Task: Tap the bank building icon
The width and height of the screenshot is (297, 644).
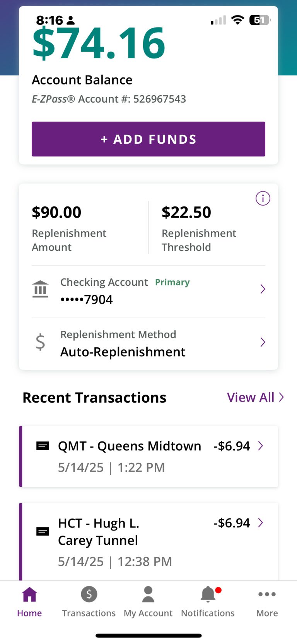Action: pos(40,289)
